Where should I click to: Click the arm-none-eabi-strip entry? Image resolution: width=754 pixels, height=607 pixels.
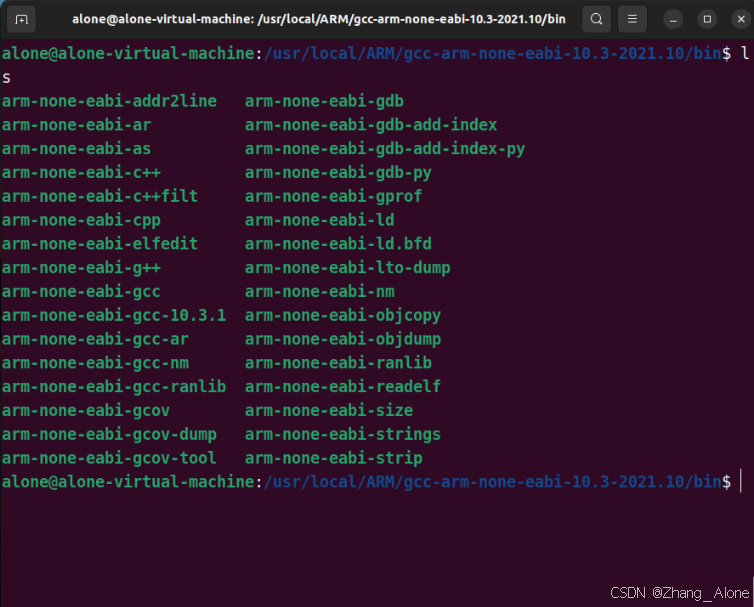pyautogui.click(x=333, y=458)
